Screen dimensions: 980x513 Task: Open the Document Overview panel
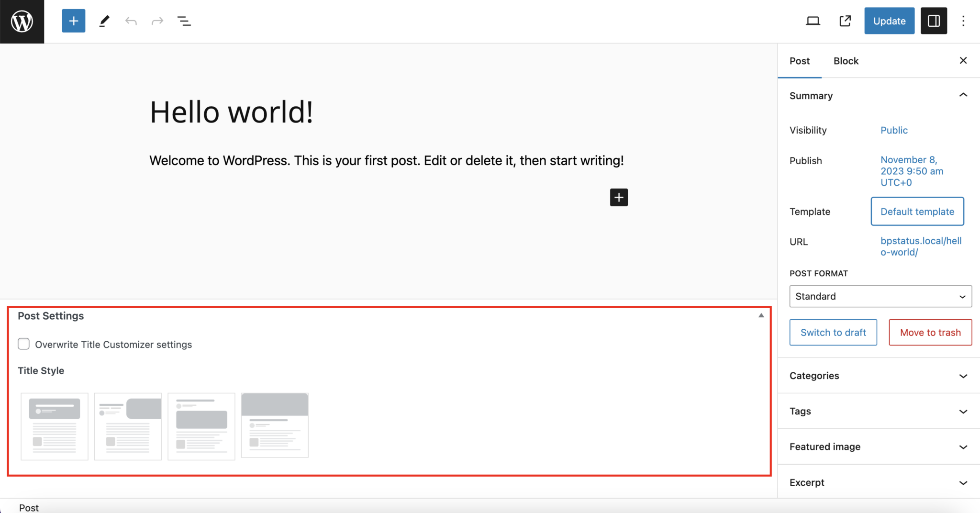tap(184, 21)
